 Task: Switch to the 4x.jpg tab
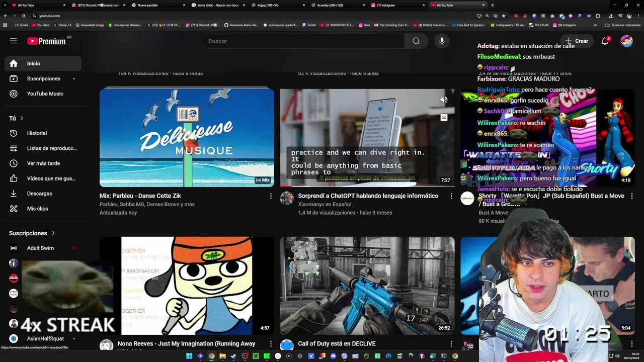[x=278, y=5]
